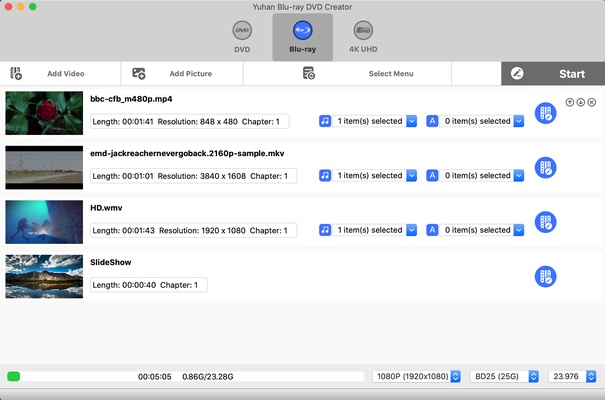Click the HD.wmv file name
This screenshot has width=605, height=400.
(x=106, y=208)
